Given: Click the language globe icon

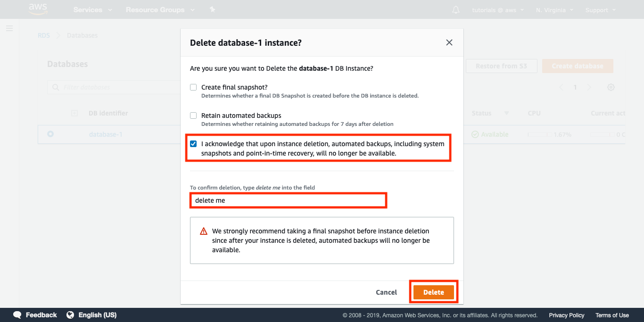Looking at the screenshot, I should [71, 315].
